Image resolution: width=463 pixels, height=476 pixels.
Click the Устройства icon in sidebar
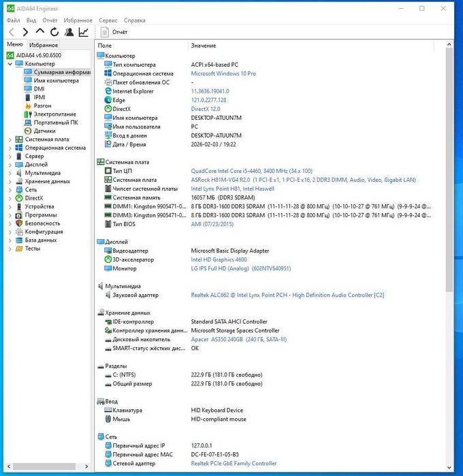point(19,206)
